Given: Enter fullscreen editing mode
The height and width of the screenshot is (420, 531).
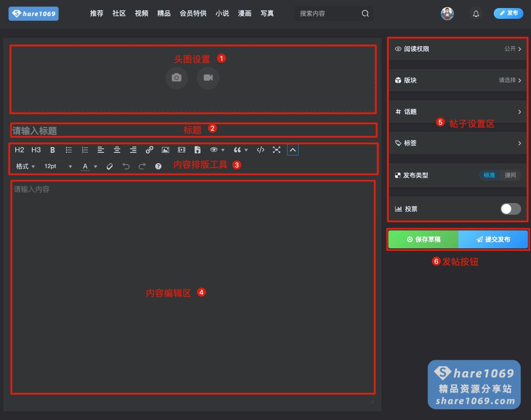Looking at the screenshot, I should click(x=277, y=150).
